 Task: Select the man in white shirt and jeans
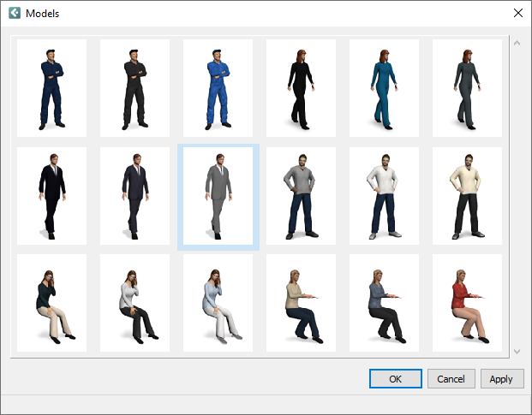tap(384, 196)
